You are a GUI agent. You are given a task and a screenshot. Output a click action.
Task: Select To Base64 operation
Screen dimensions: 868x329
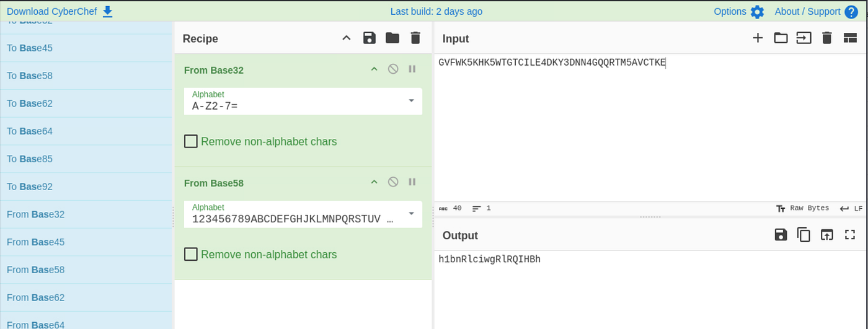tap(86, 131)
